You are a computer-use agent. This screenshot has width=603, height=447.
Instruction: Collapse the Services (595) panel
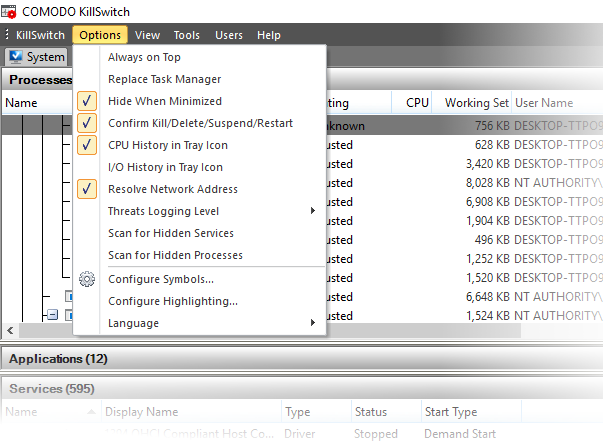302,389
